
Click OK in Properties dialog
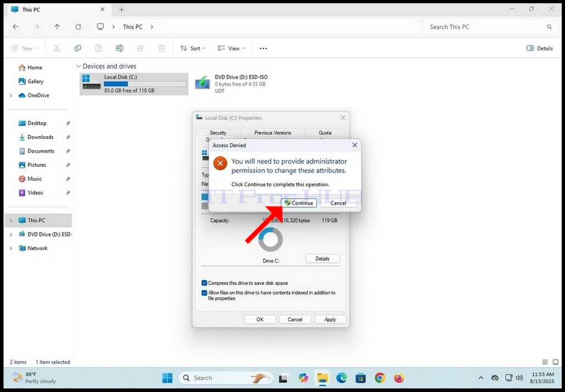260,320
